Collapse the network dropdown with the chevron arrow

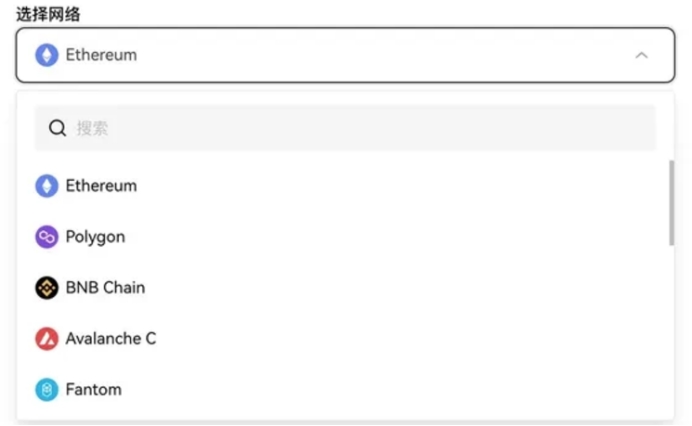tap(642, 56)
